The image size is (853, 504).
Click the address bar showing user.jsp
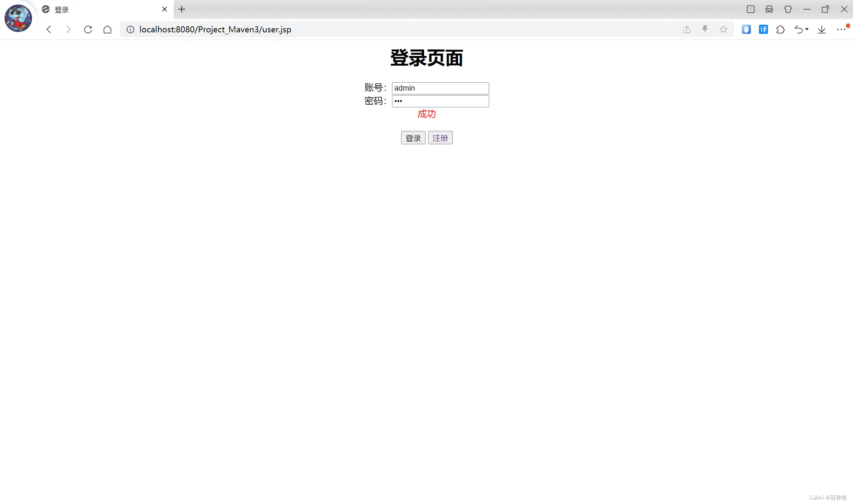[215, 29]
